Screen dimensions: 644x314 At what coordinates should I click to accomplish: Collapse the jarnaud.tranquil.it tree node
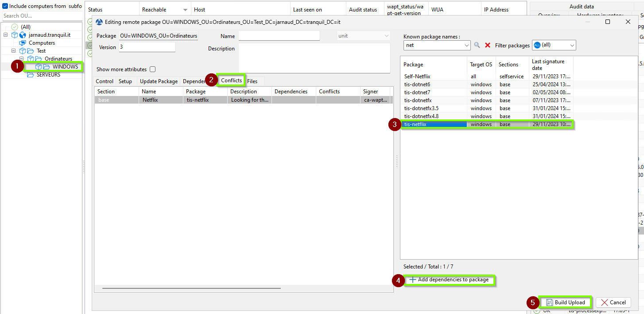(x=5, y=35)
